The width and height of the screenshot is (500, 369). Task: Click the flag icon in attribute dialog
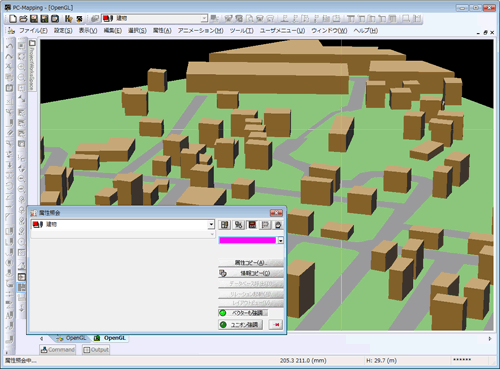coord(265,225)
